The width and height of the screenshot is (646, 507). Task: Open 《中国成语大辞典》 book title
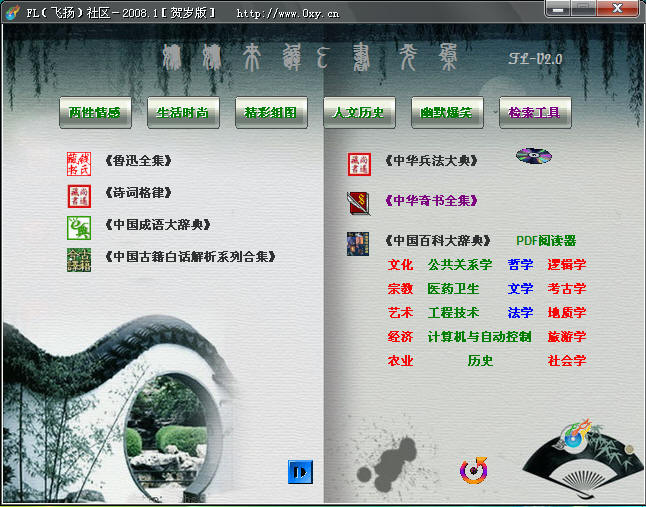tap(156, 225)
